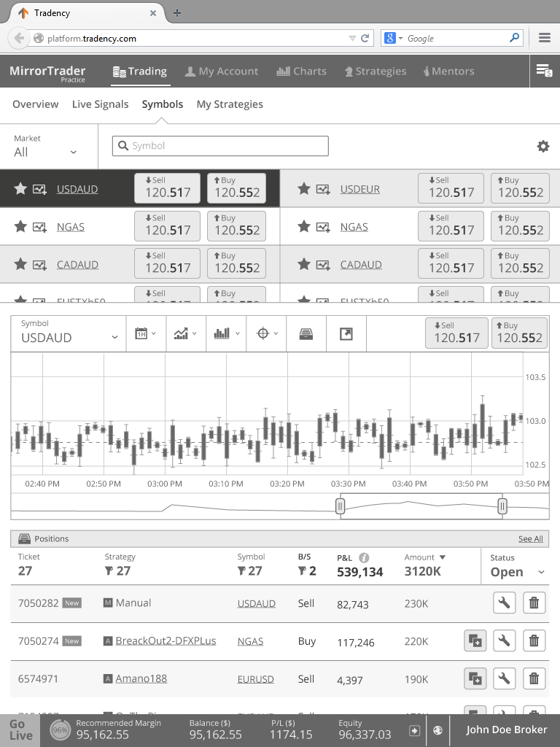
Task: Open the crosshair tool dropdown
Action: tap(266, 334)
